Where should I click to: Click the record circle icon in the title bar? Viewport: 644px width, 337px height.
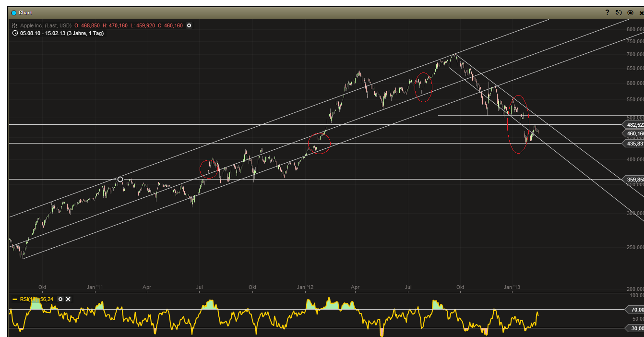pyautogui.click(x=631, y=13)
